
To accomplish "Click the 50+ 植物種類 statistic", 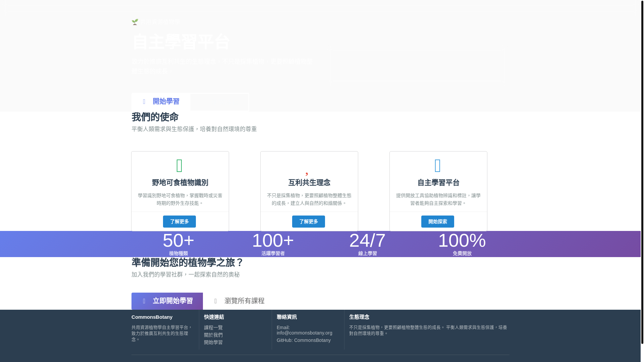I will click(x=178, y=244).
